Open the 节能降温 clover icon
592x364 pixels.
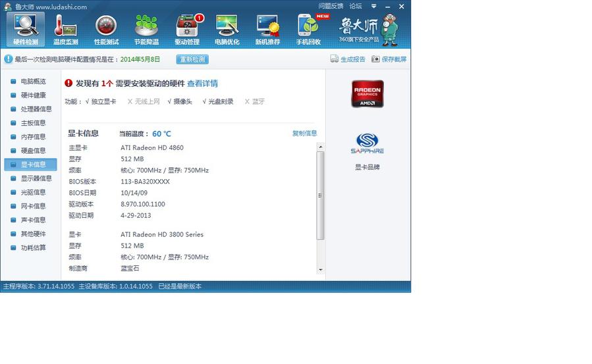click(146, 30)
